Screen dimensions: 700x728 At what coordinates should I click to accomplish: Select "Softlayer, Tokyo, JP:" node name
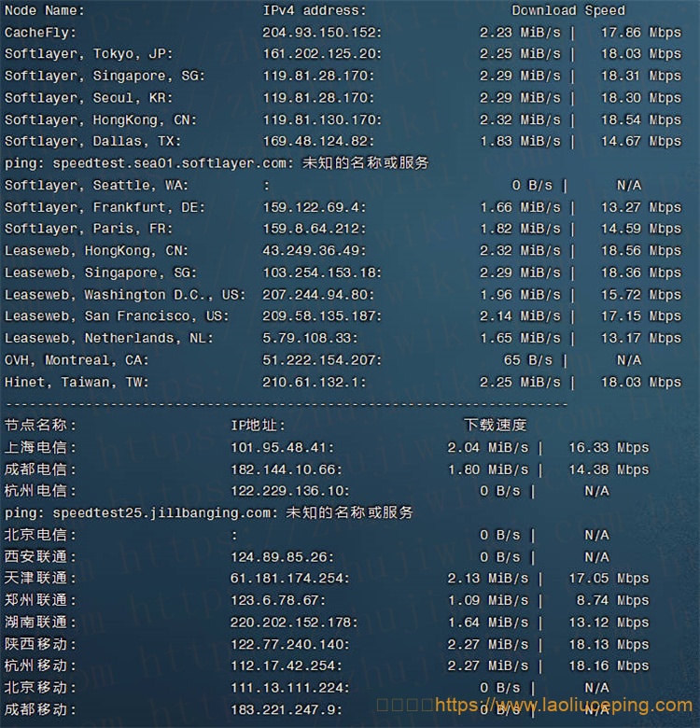tap(89, 54)
